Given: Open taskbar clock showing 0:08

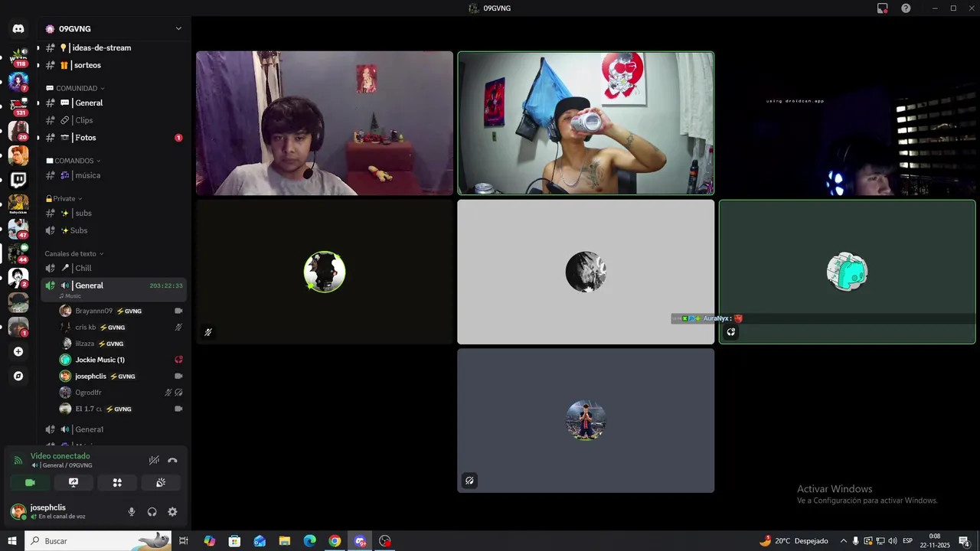Looking at the screenshot, I should click(x=934, y=541).
